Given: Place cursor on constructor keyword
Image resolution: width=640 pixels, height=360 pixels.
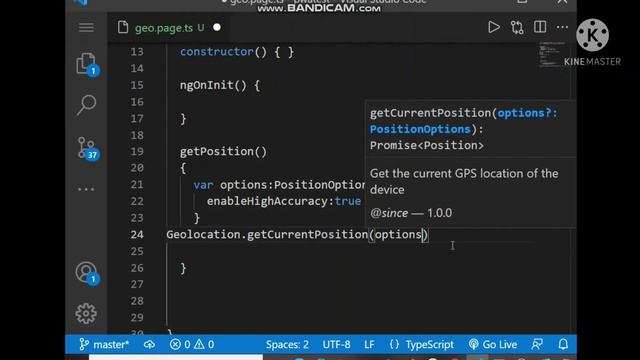Looking at the screenshot, I should tap(217, 52).
